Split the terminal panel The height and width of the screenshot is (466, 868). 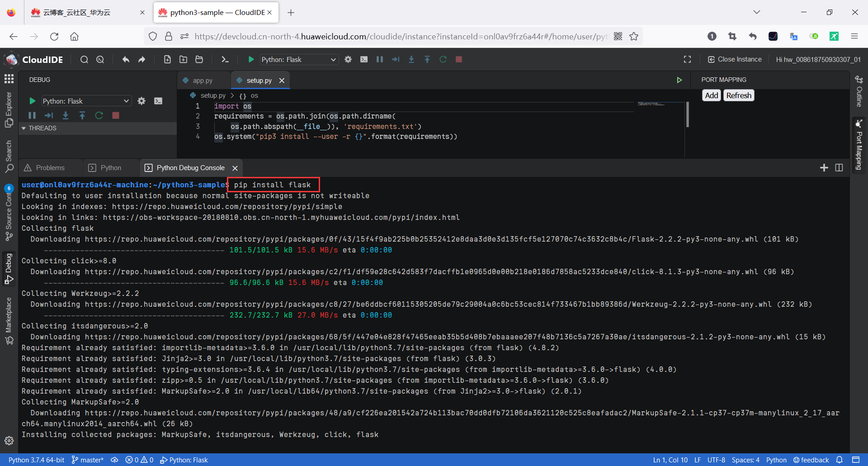click(x=839, y=168)
